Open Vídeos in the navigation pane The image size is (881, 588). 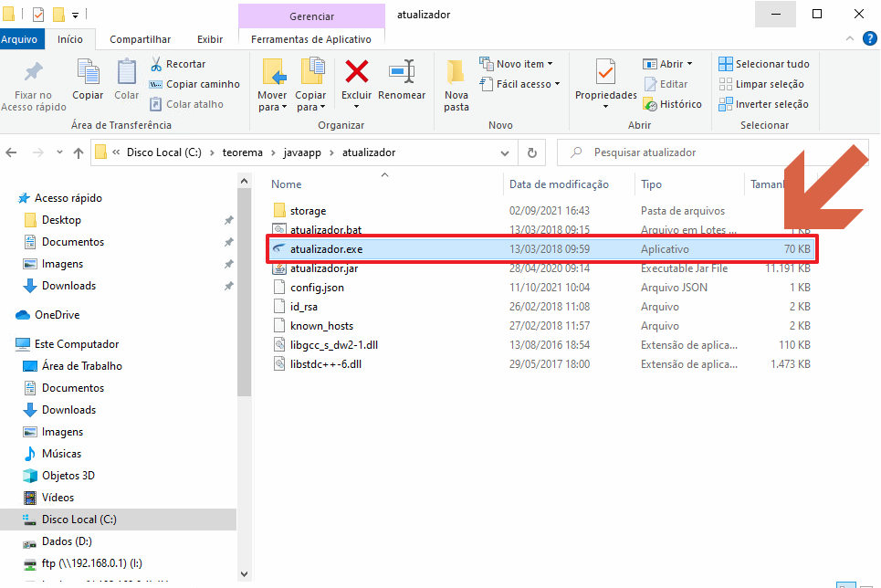[58, 498]
